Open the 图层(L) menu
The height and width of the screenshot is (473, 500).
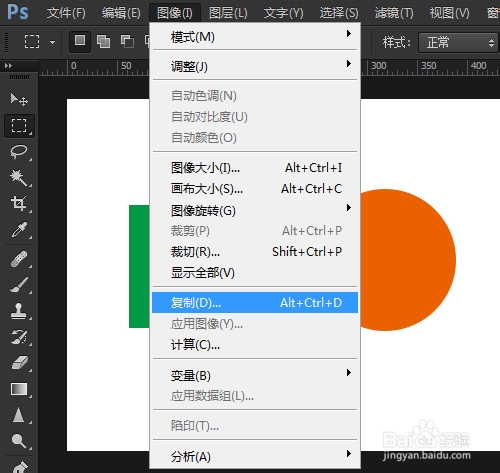point(228,13)
